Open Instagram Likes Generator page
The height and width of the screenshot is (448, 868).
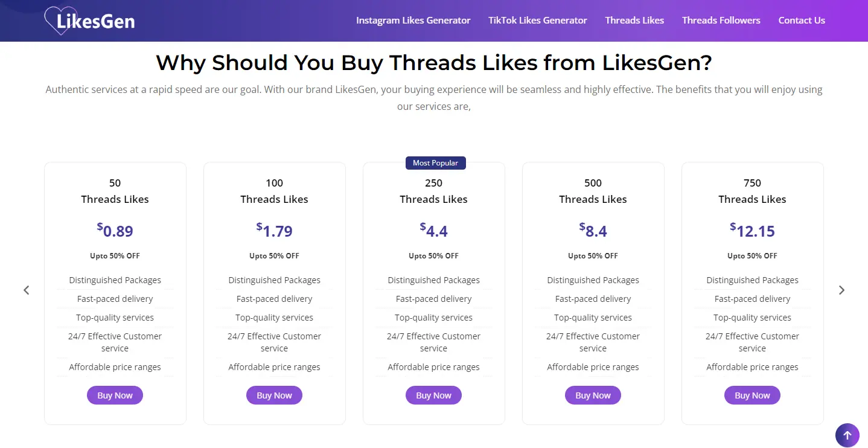click(413, 21)
